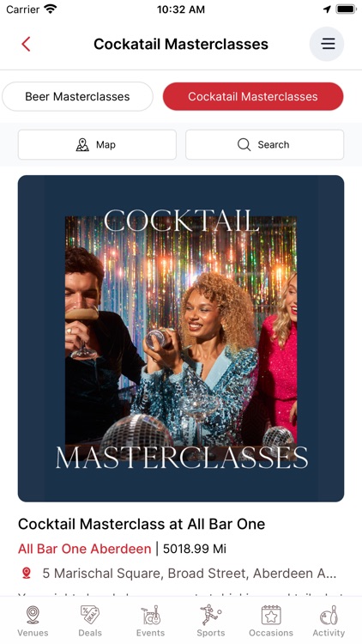Viewport: 362px width, 644px height.
Task: Tap the magnifying glass icon
Action: tap(244, 144)
